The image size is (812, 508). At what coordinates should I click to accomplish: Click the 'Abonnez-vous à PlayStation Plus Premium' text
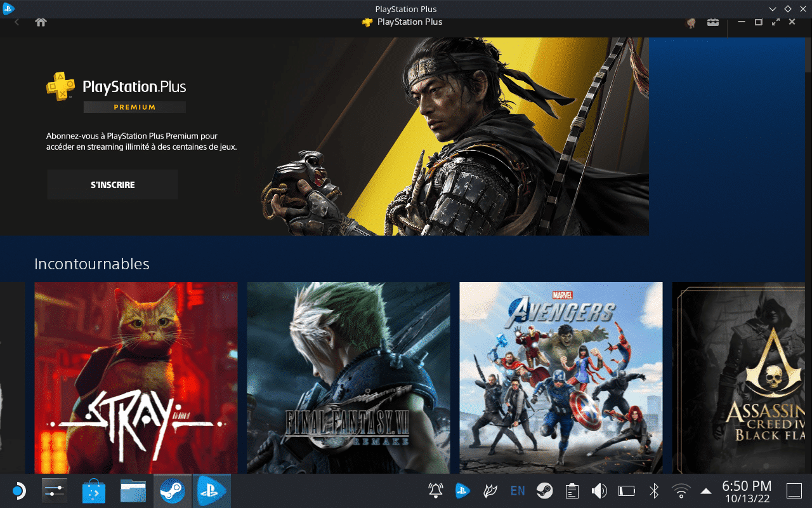click(x=141, y=141)
